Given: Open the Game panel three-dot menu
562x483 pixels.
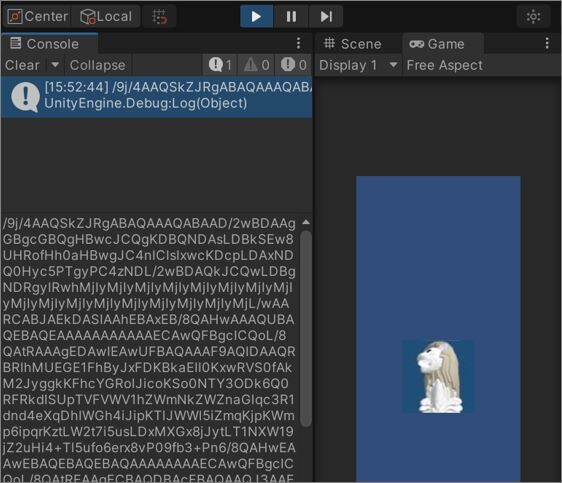Looking at the screenshot, I should coord(547,43).
